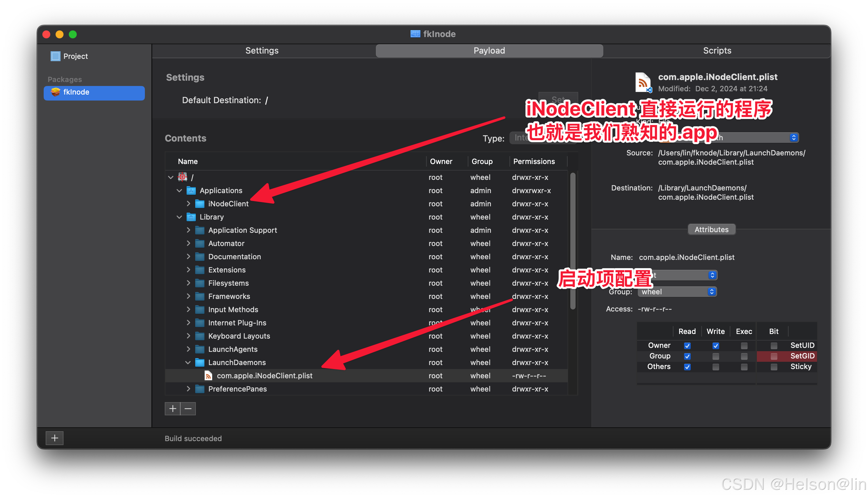Collapse the LaunchDaemons folder

tap(188, 362)
